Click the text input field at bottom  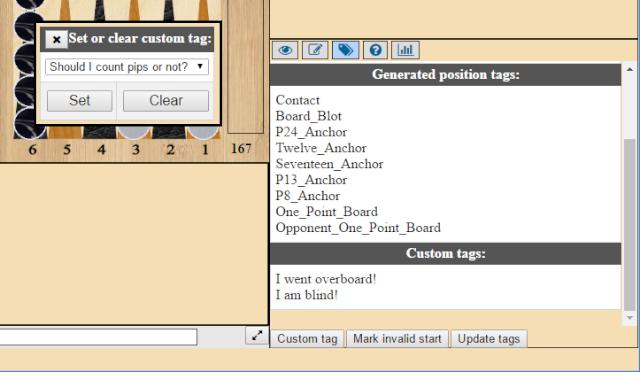point(98,337)
